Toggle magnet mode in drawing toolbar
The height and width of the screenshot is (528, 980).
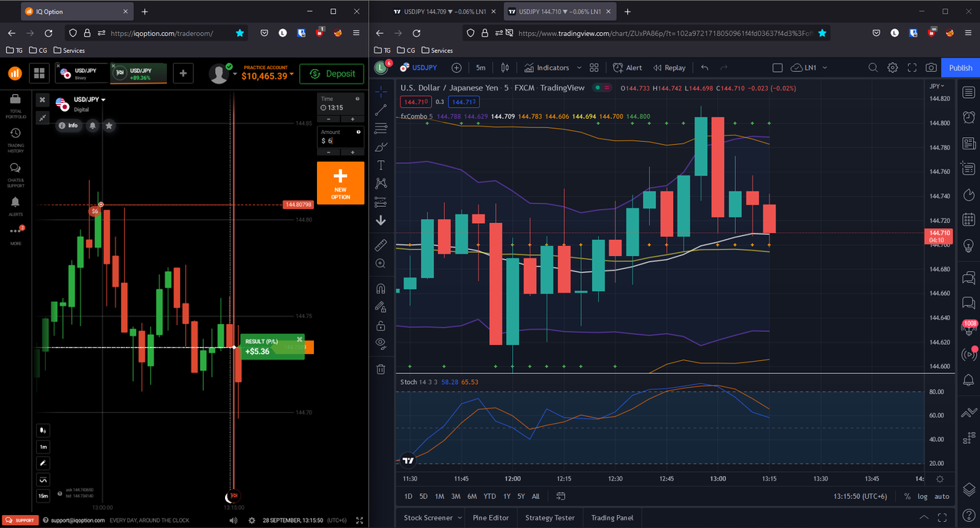point(381,289)
